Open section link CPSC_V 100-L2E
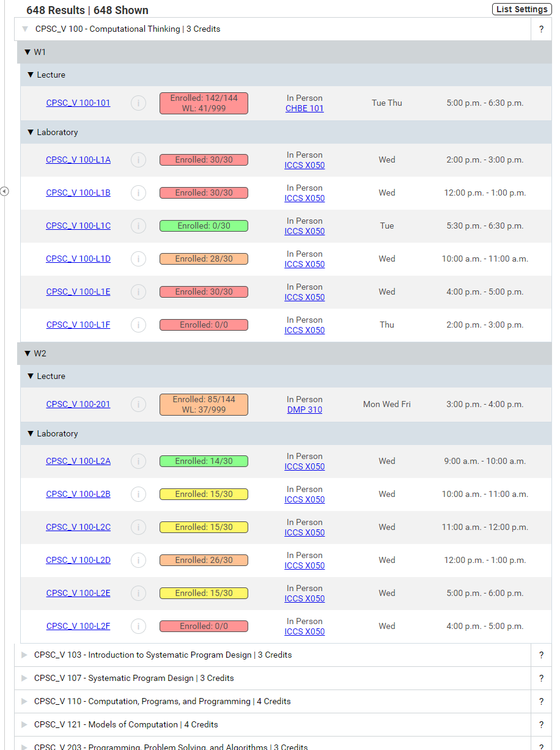This screenshot has height=750, width=560. coord(78,594)
